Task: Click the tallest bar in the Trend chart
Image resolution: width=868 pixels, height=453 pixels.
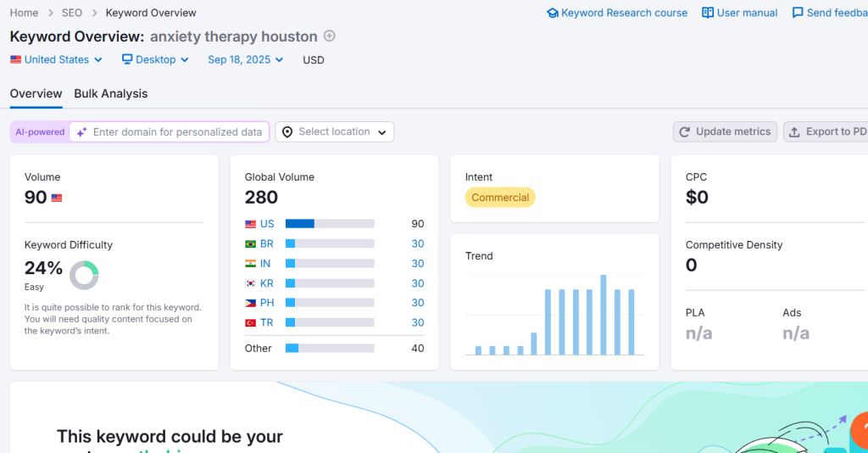Action: tap(604, 315)
